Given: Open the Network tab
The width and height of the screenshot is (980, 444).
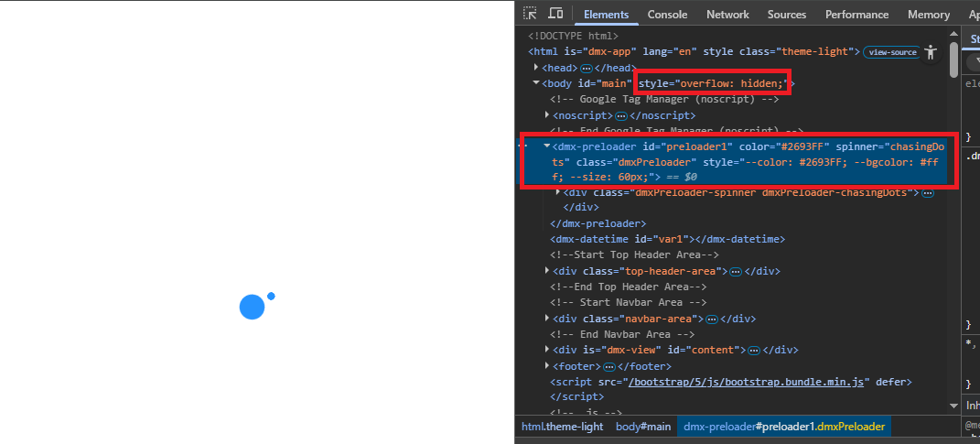Looking at the screenshot, I should pyautogui.click(x=727, y=14).
